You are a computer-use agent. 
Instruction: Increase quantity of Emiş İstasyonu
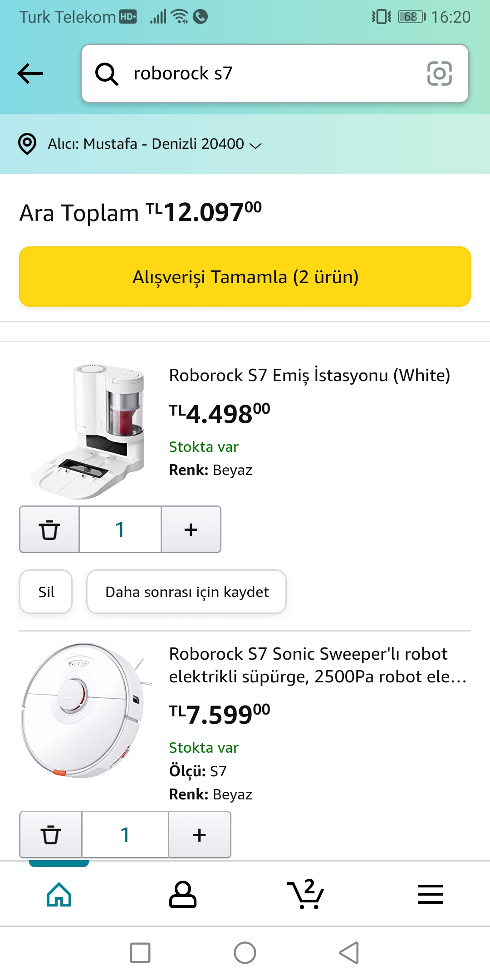click(x=191, y=529)
